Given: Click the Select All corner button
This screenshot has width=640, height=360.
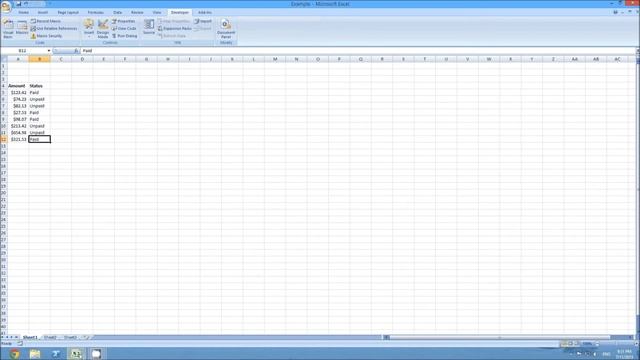Looking at the screenshot, I should [x=4, y=59].
